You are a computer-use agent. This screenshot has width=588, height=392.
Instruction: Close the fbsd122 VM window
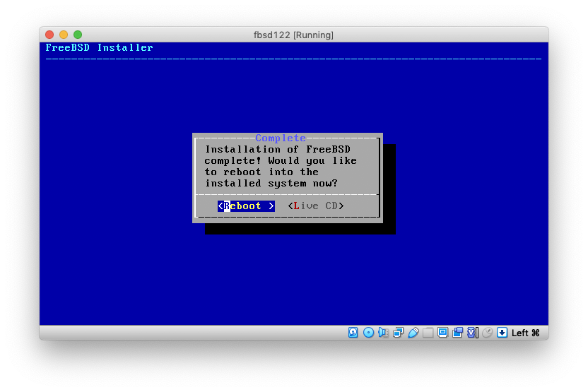pyautogui.click(x=49, y=35)
